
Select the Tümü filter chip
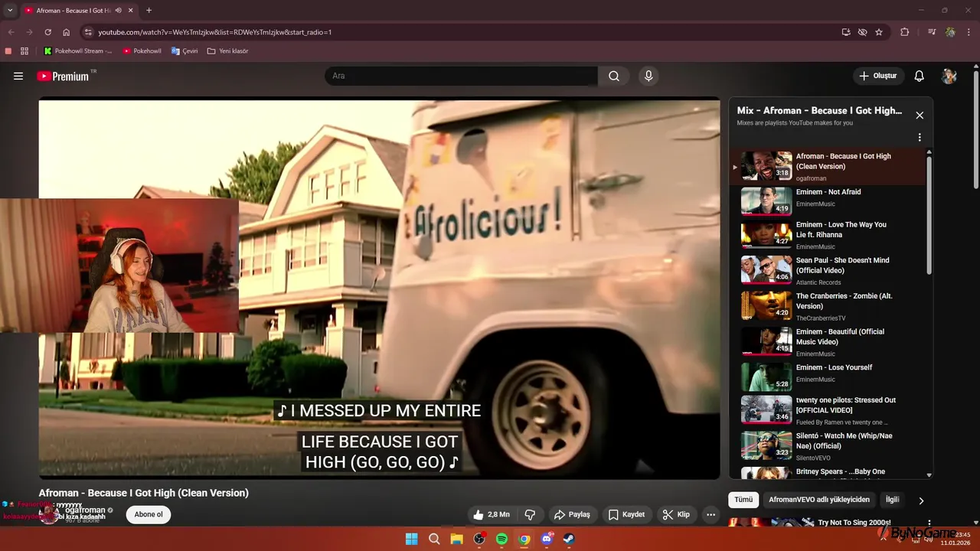[743, 500]
